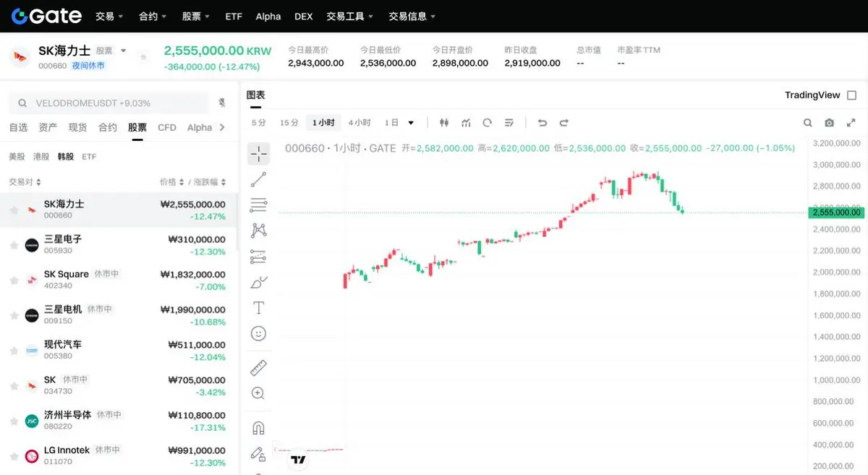868x475 pixels.
Task: Sort list by 价格 column
Action: (172, 182)
